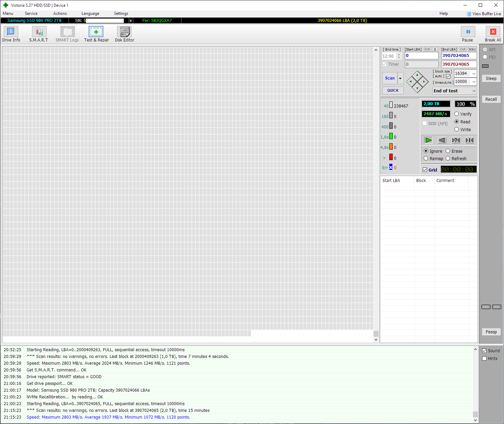This screenshot has width=504, height=424.
Task: Click the Passp button
Action: tap(491, 332)
